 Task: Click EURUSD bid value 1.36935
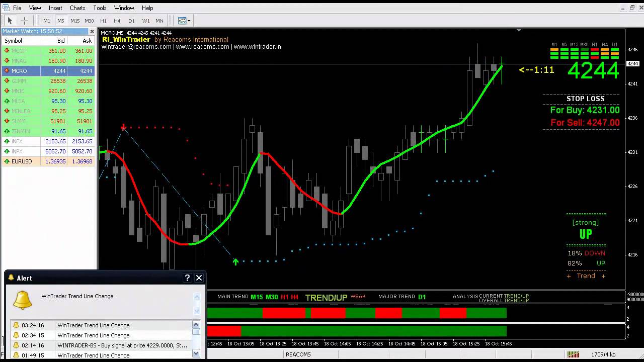(55, 161)
